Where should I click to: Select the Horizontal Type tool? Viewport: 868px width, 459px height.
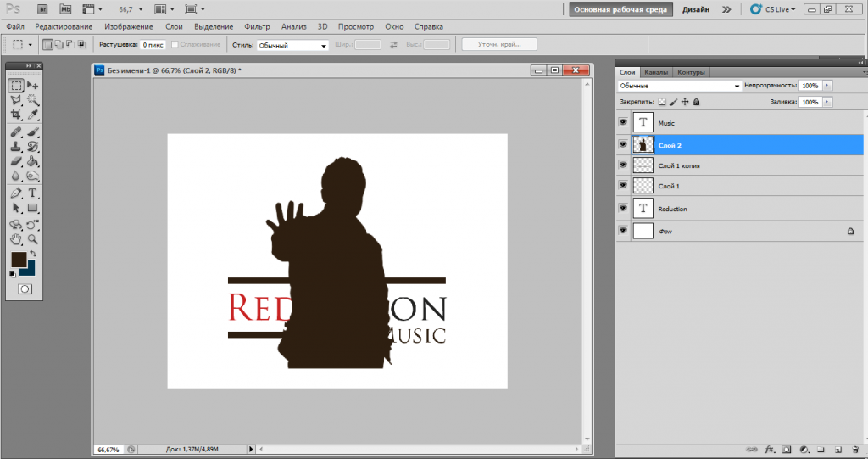click(x=33, y=193)
